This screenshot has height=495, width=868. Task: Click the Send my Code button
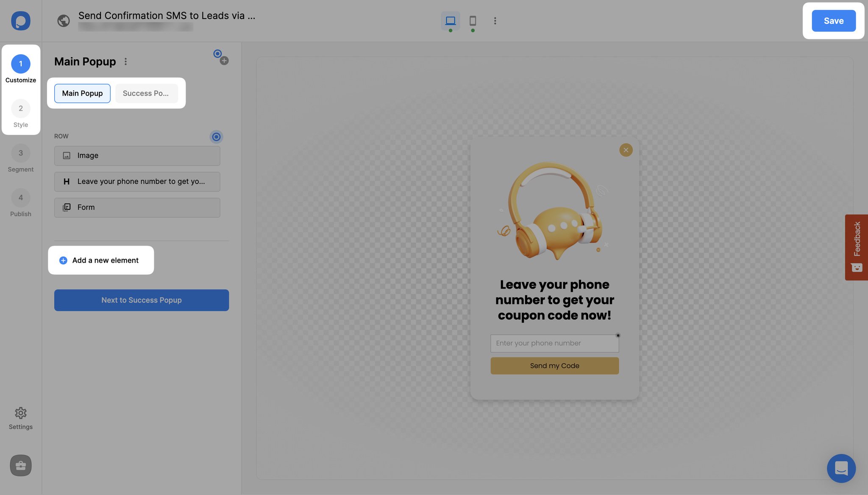pos(554,366)
